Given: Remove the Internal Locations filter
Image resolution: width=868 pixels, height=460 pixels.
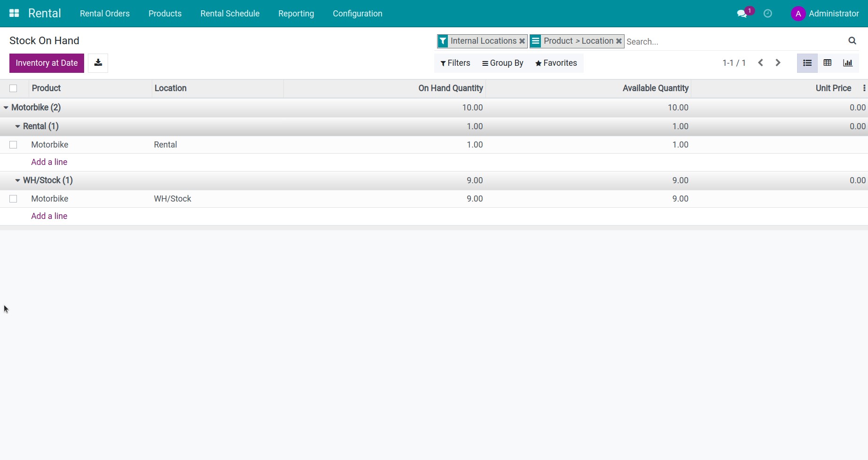Looking at the screenshot, I should (522, 41).
